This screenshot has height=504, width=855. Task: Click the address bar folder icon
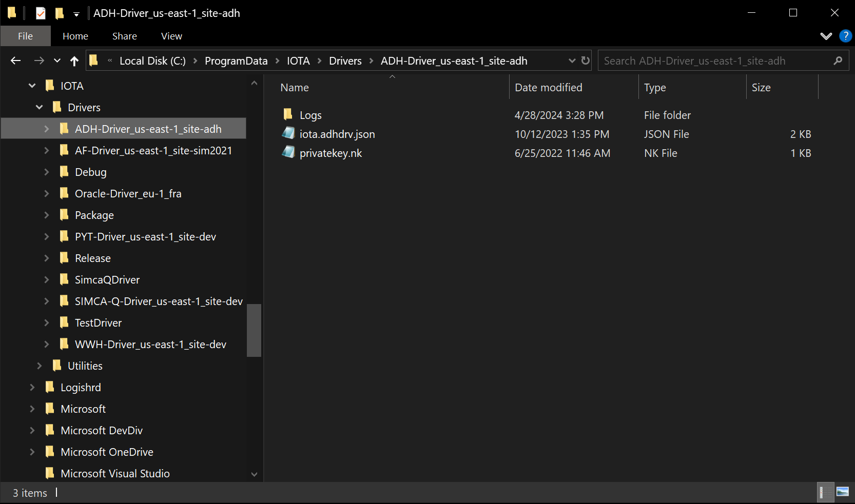(x=93, y=61)
